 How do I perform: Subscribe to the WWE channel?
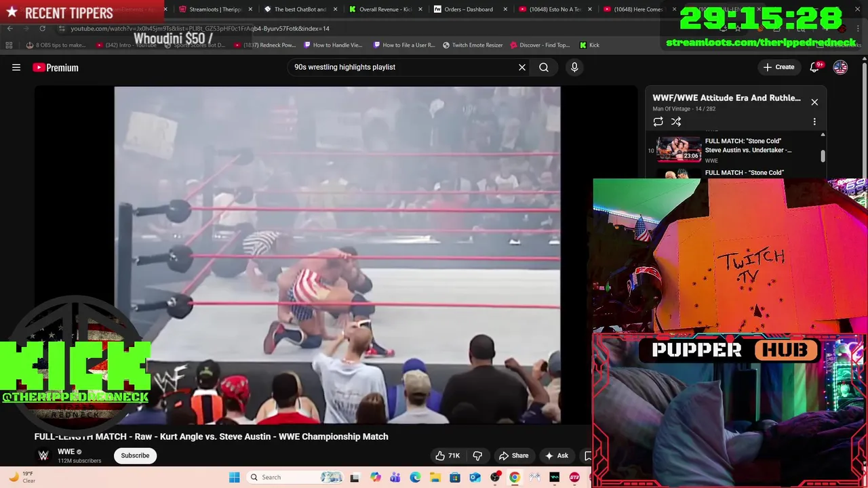(135, 455)
